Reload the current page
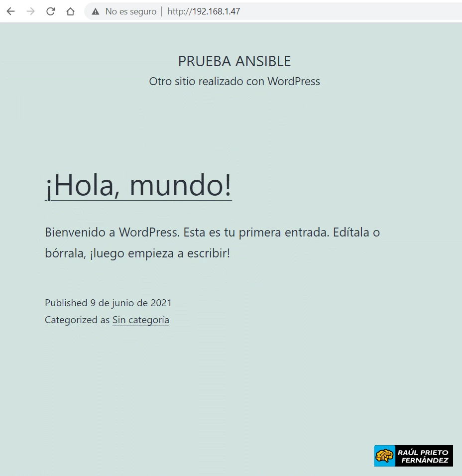462x476 pixels. click(x=50, y=11)
